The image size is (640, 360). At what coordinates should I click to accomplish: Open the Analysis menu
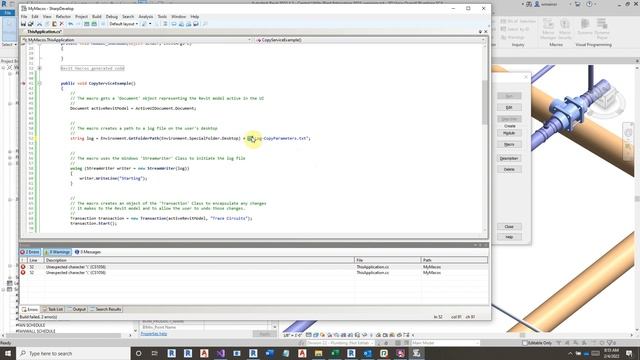click(146, 17)
